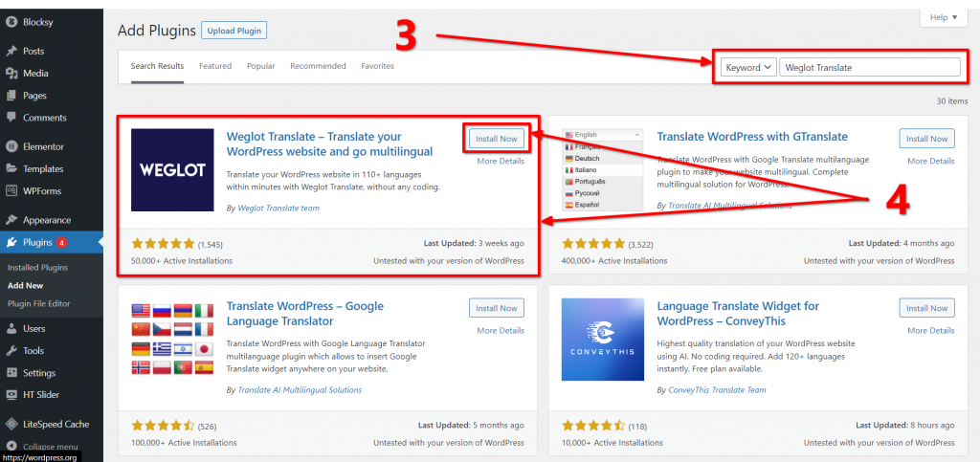Click the plugin search input field
Screen dimensions: 980x462
(x=869, y=67)
